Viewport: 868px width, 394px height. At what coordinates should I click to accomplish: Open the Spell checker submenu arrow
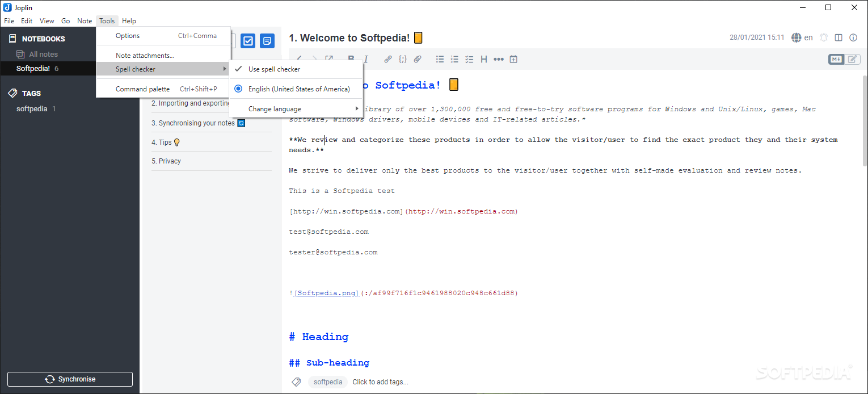[x=225, y=69]
